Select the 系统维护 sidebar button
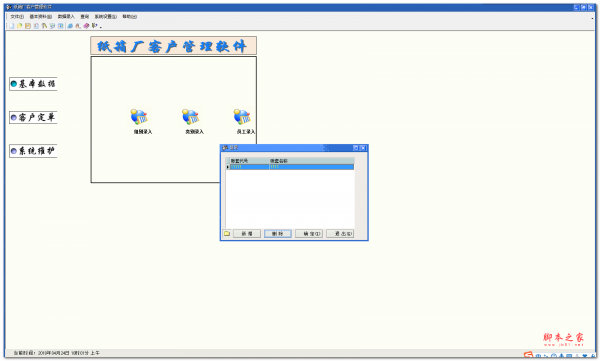The height and width of the screenshot is (361, 600). point(33,151)
